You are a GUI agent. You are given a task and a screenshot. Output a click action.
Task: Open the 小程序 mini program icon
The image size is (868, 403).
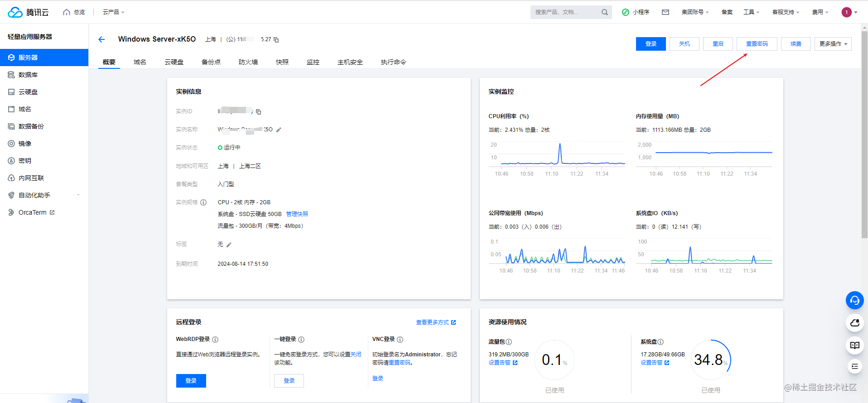click(x=626, y=12)
